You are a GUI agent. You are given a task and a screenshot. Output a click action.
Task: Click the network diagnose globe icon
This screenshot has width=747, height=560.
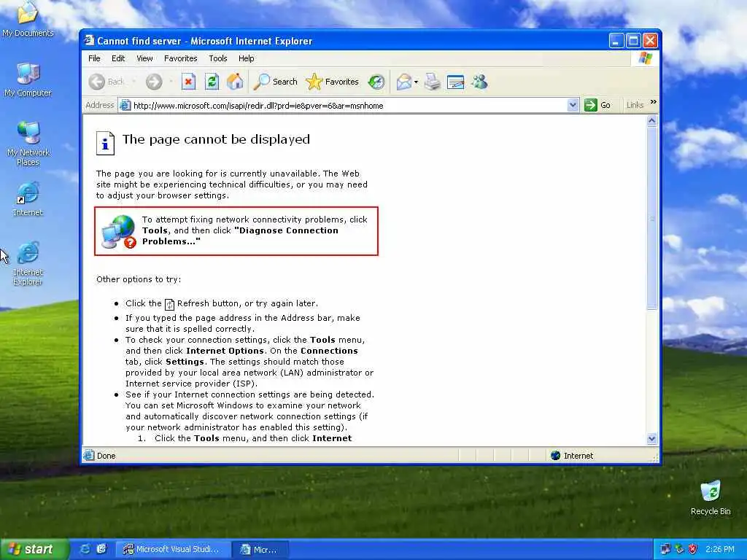point(119,232)
